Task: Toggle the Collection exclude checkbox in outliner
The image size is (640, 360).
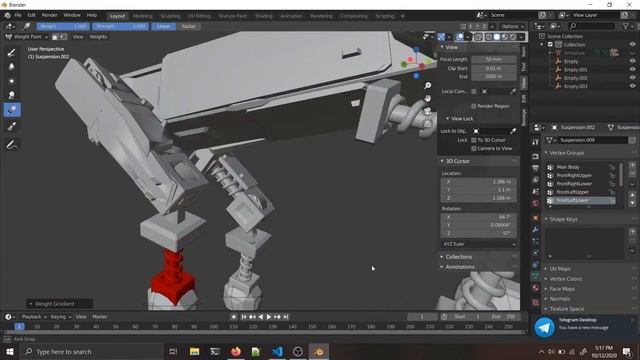Action: click(x=550, y=44)
